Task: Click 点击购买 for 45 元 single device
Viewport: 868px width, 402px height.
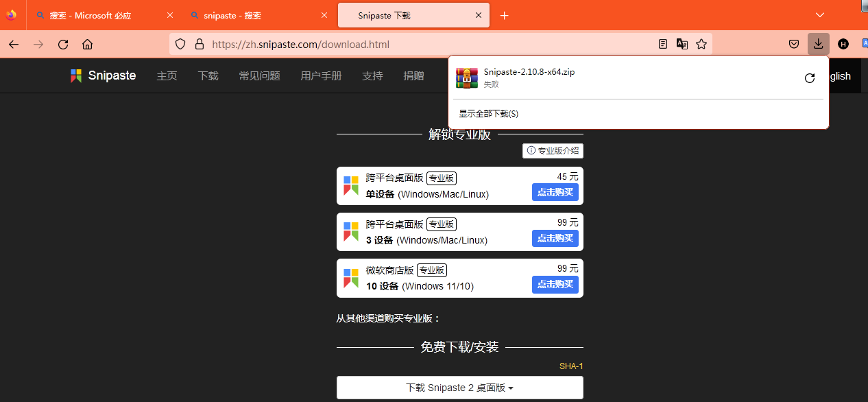Action: pos(555,193)
